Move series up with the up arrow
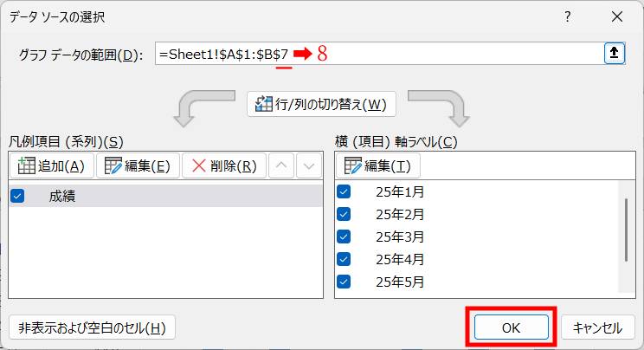The image size is (644, 350). click(x=281, y=165)
